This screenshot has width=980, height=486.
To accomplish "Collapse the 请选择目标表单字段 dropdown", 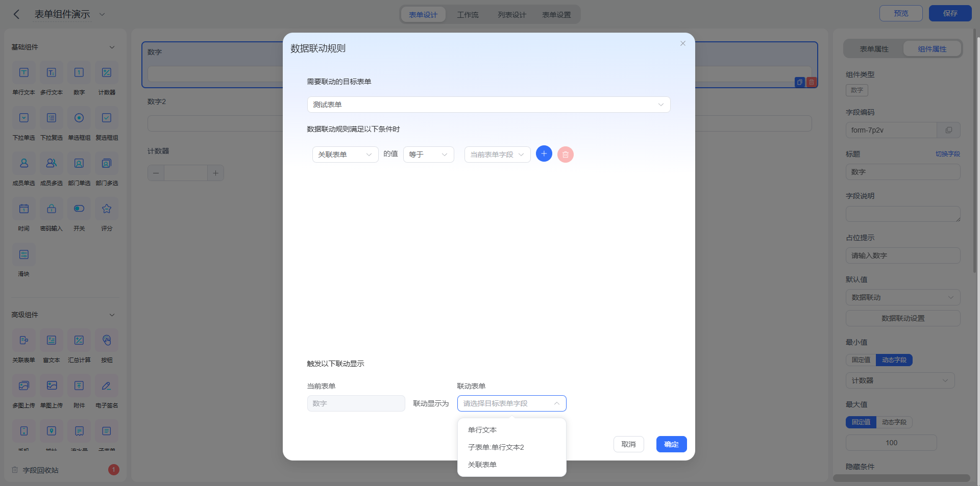I will coord(511,403).
